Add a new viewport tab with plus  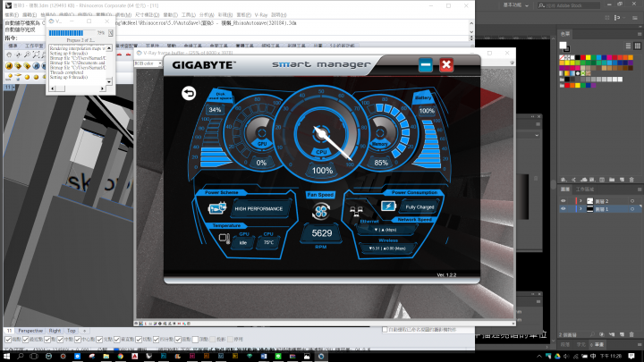point(85,331)
